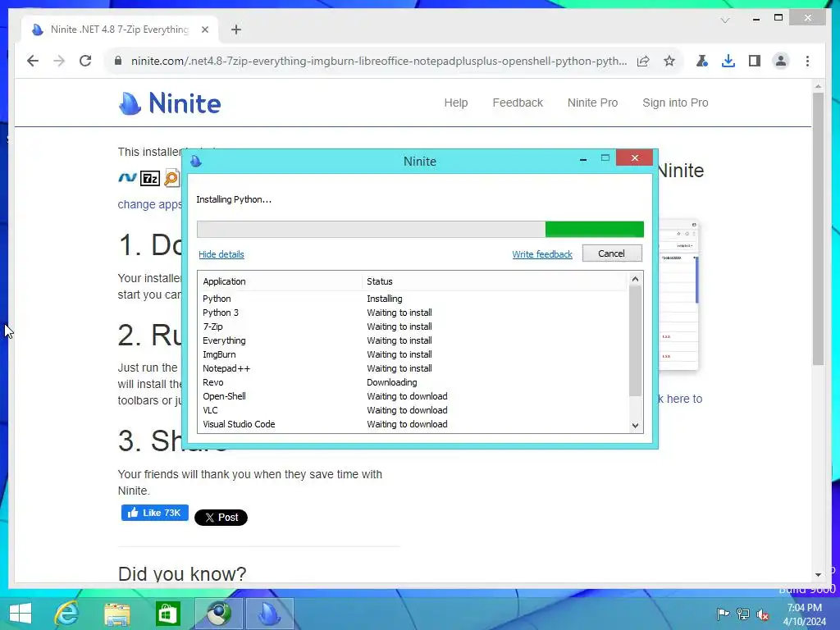Select the Visual Studio Code row
The height and width of the screenshot is (630, 840).
(x=413, y=424)
